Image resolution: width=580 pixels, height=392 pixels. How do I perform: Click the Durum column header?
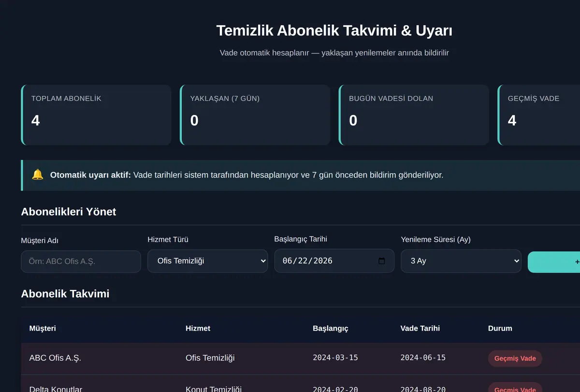[500, 328]
